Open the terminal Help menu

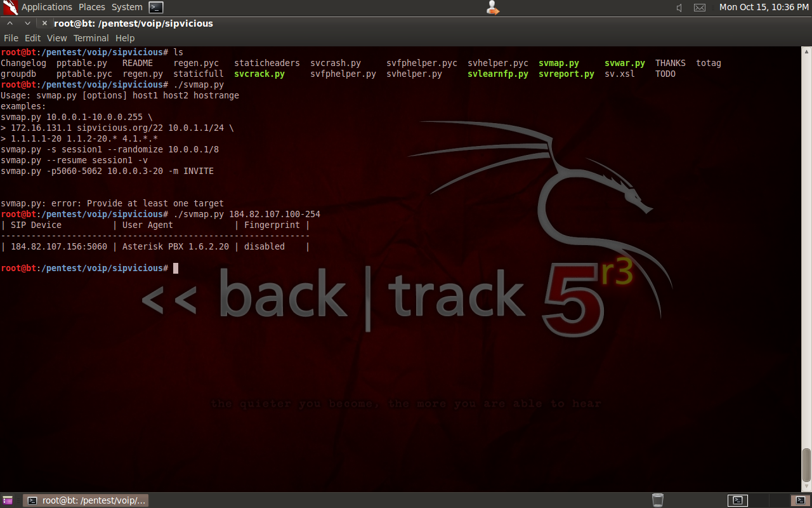pos(125,38)
